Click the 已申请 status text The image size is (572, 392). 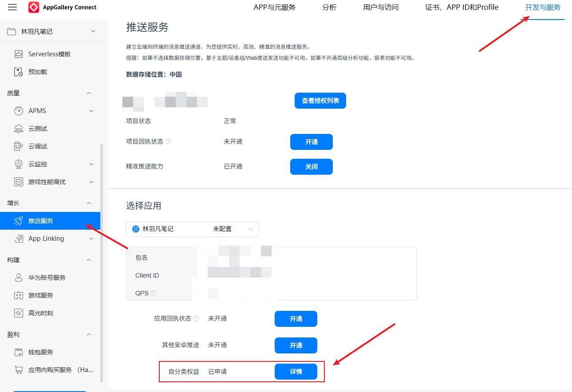[217, 372]
